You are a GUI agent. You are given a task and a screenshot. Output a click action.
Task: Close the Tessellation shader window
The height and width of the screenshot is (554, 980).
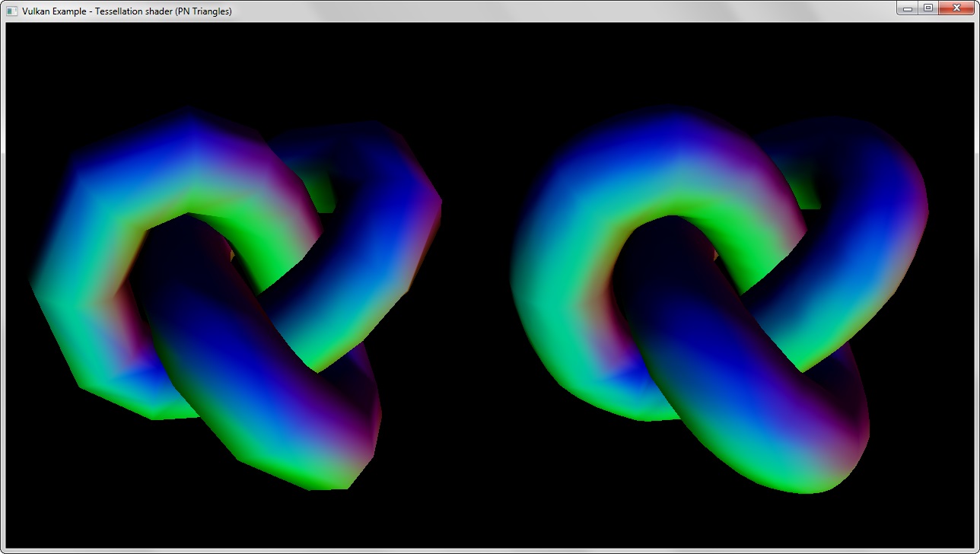coord(957,8)
